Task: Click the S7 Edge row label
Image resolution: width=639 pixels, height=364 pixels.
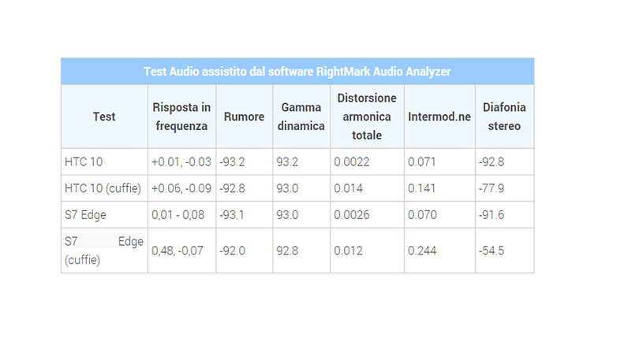Action: [x=85, y=215]
